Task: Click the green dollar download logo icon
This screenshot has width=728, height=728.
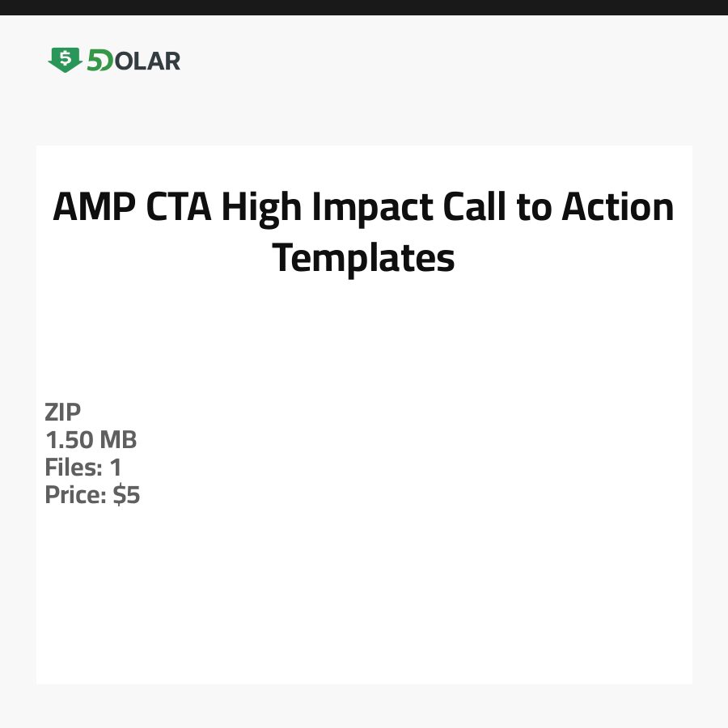Action: [x=65, y=59]
